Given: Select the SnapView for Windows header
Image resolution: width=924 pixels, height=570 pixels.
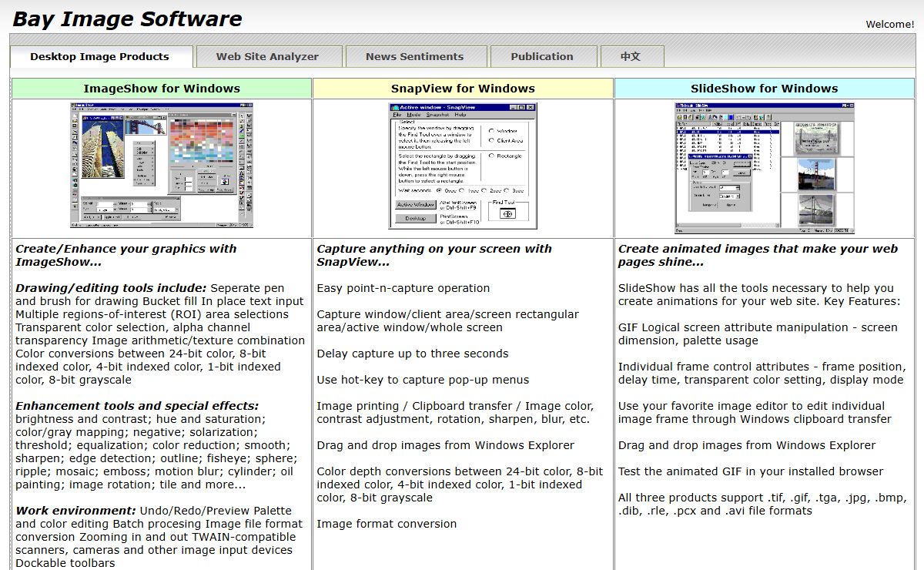Looking at the screenshot, I should coord(463,89).
